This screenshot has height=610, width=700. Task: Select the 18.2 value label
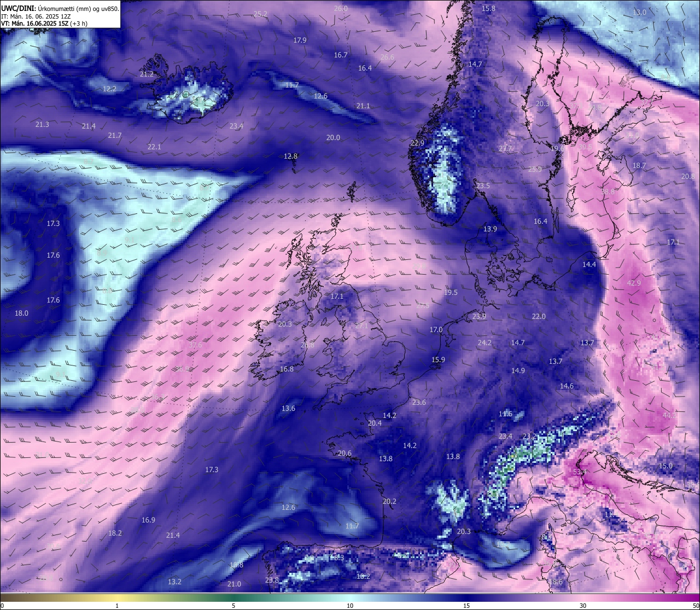tap(115, 533)
